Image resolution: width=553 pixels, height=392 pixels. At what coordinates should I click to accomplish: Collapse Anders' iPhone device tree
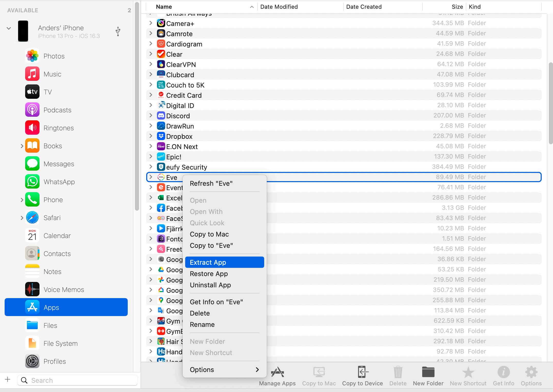pos(9,28)
